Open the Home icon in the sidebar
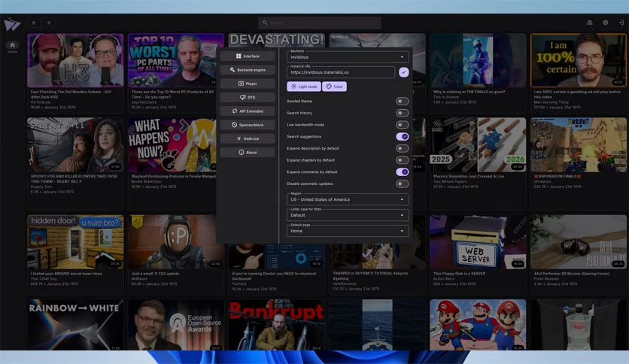 12,45
